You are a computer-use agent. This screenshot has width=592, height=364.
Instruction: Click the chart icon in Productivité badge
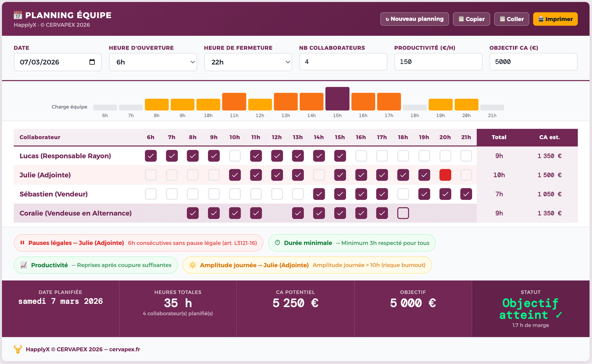24,265
